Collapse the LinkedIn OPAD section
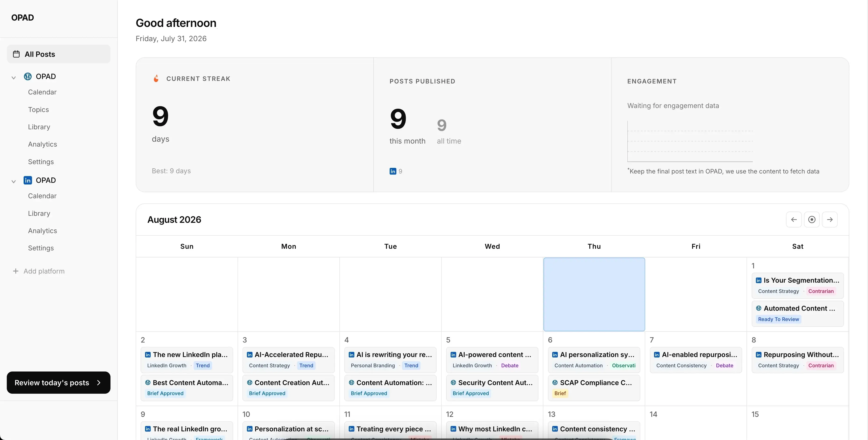 click(14, 181)
